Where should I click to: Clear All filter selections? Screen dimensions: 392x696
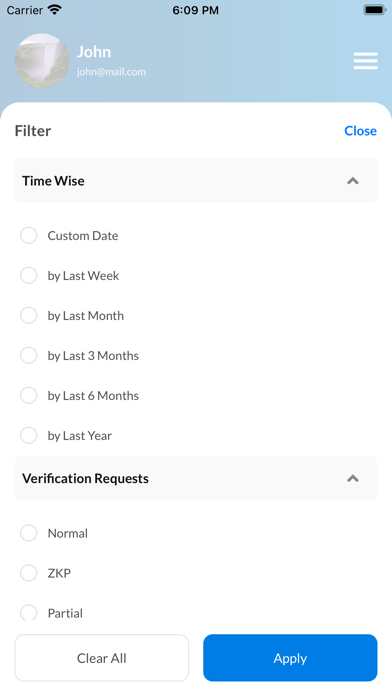[x=102, y=658]
